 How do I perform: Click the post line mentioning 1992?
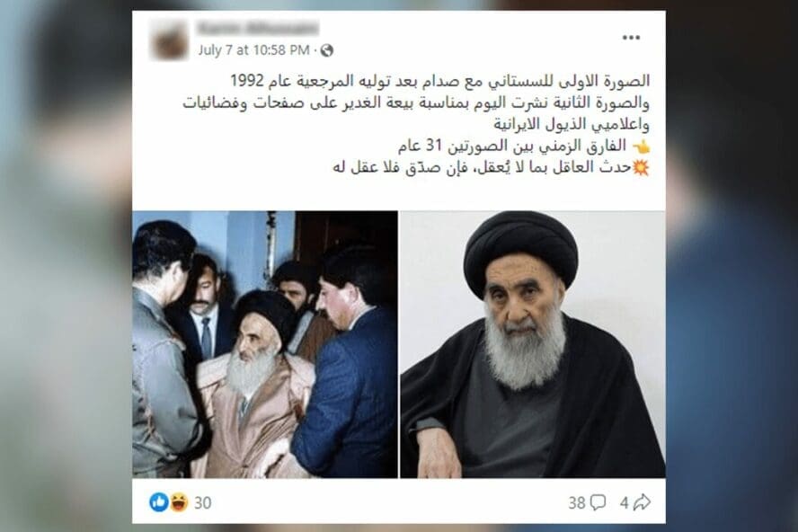(x=439, y=81)
